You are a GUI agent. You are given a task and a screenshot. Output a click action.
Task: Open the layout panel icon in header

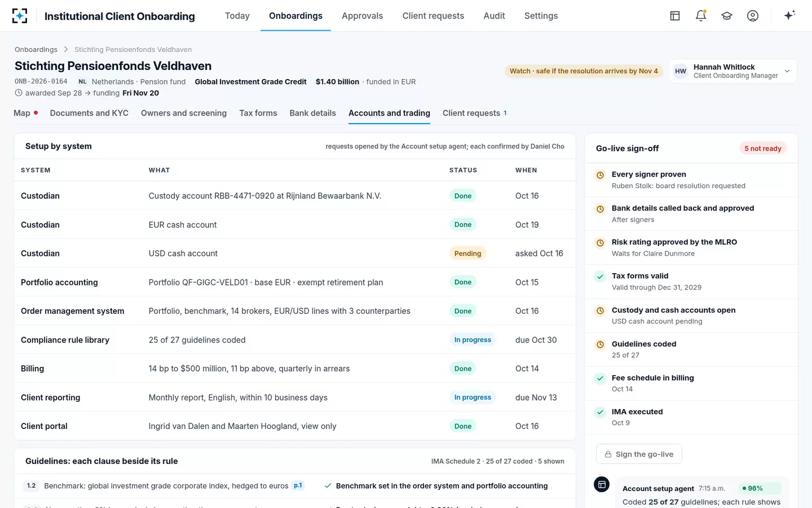(x=675, y=16)
